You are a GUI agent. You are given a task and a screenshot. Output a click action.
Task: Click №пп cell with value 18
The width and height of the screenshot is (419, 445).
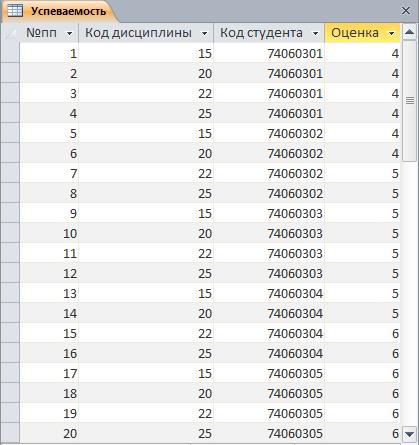pos(49,393)
